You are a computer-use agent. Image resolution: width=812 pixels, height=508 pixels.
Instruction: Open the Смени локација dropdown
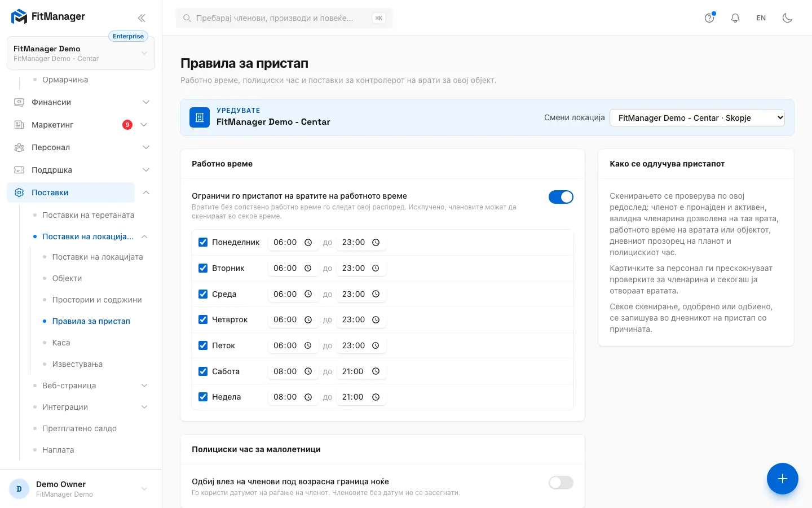coord(697,117)
